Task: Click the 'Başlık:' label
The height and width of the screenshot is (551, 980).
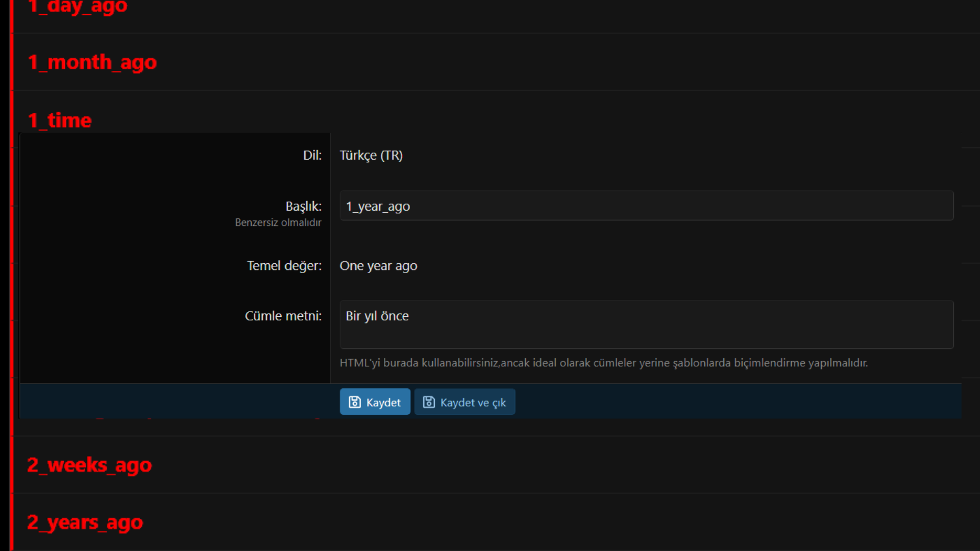Action: click(304, 206)
